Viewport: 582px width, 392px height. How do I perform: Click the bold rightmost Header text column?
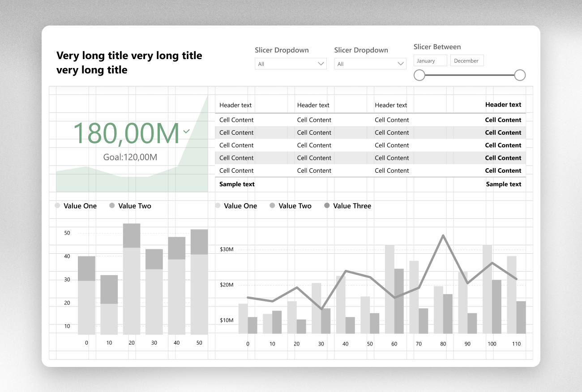click(x=503, y=105)
